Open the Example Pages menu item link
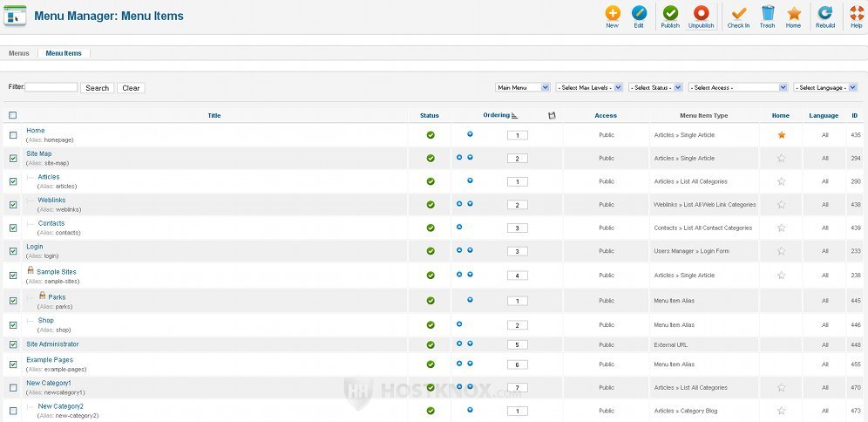 coord(50,360)
